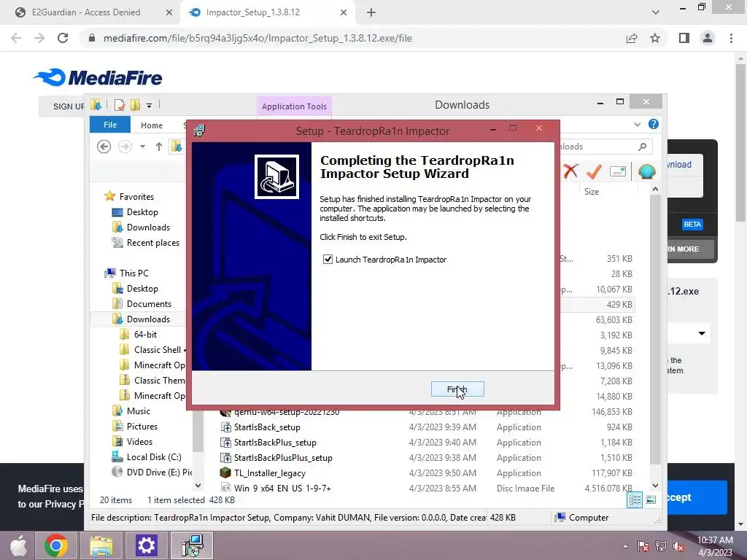Viewport: 747px width, 560px height.
Task: Open Explorer recent locations dropdown
Action: tap(142, 147)
